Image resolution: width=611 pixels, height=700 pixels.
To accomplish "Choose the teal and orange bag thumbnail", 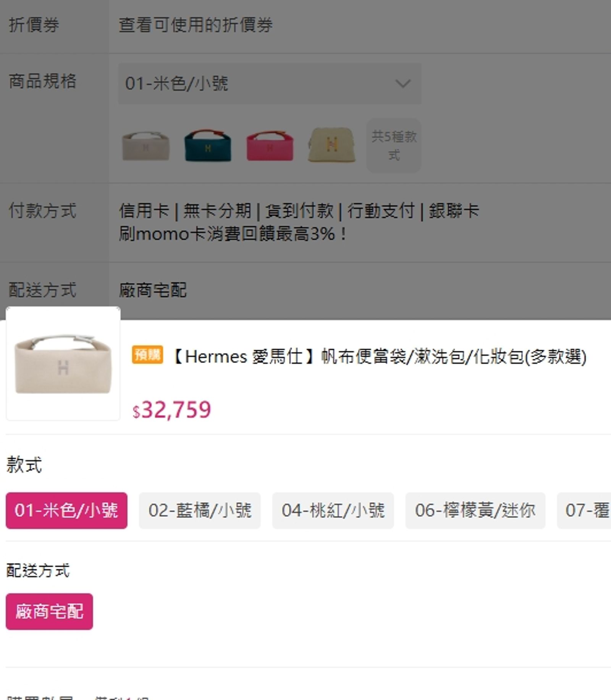I will (208, 146).
